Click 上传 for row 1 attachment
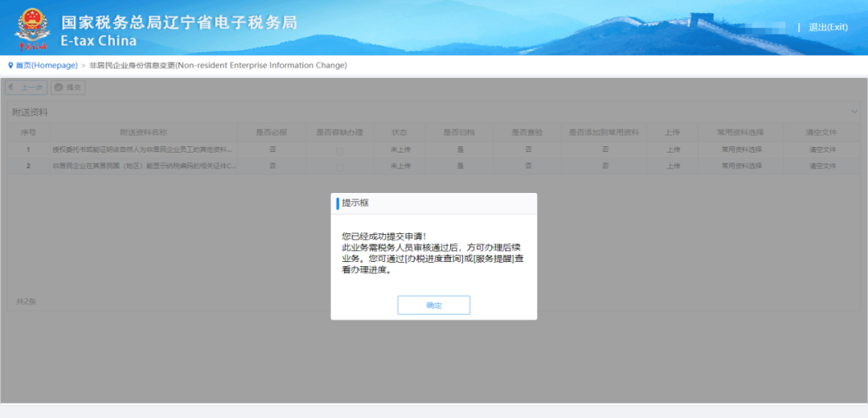 tap(673, 150)
